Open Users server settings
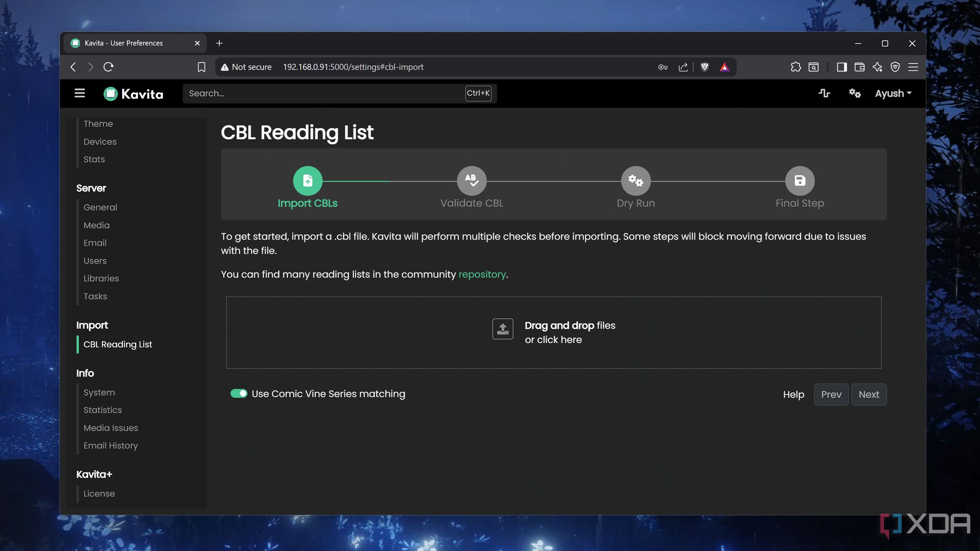The height and width of the screenshot is (551, 980). 95,260
